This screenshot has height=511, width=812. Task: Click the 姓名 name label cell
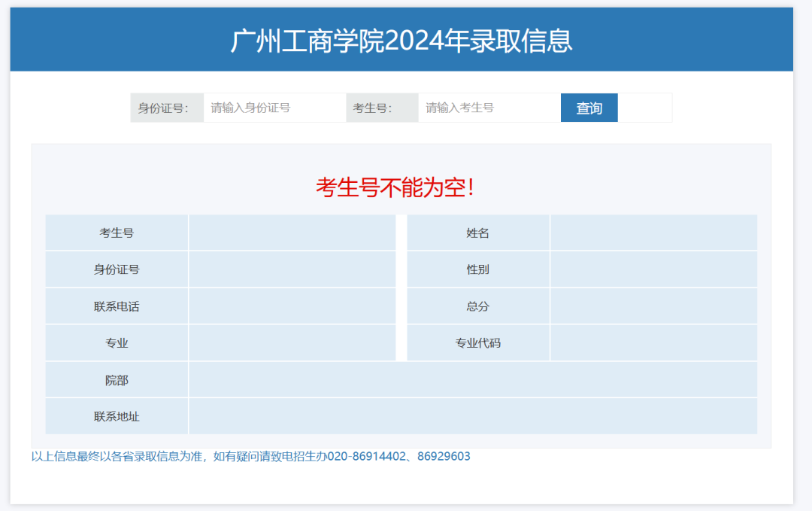pyautogui.click(x=477, y=232)
